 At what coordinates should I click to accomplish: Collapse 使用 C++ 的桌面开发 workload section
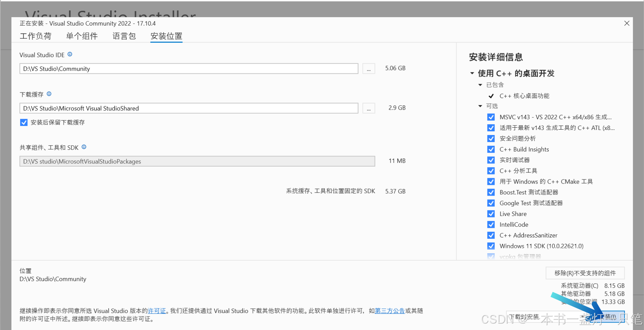tap(472, 73)
